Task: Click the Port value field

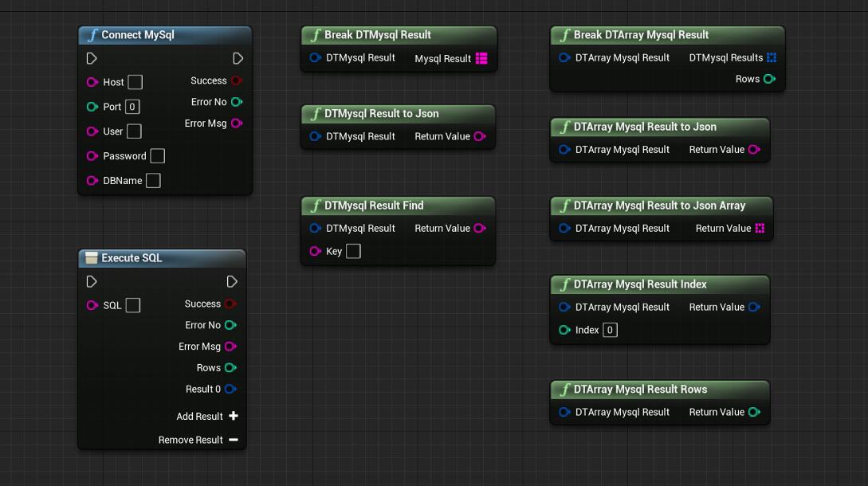Action: 132,107
